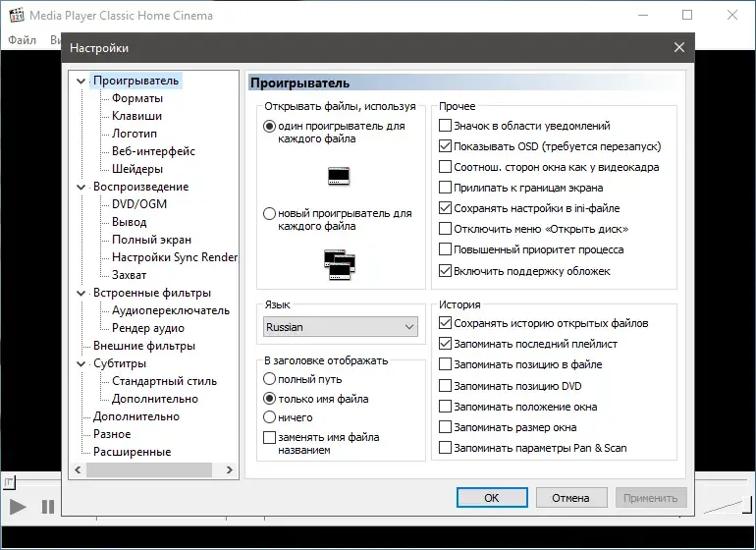
Task: Click the Play button in the player
Action: (x=19, y=507)
